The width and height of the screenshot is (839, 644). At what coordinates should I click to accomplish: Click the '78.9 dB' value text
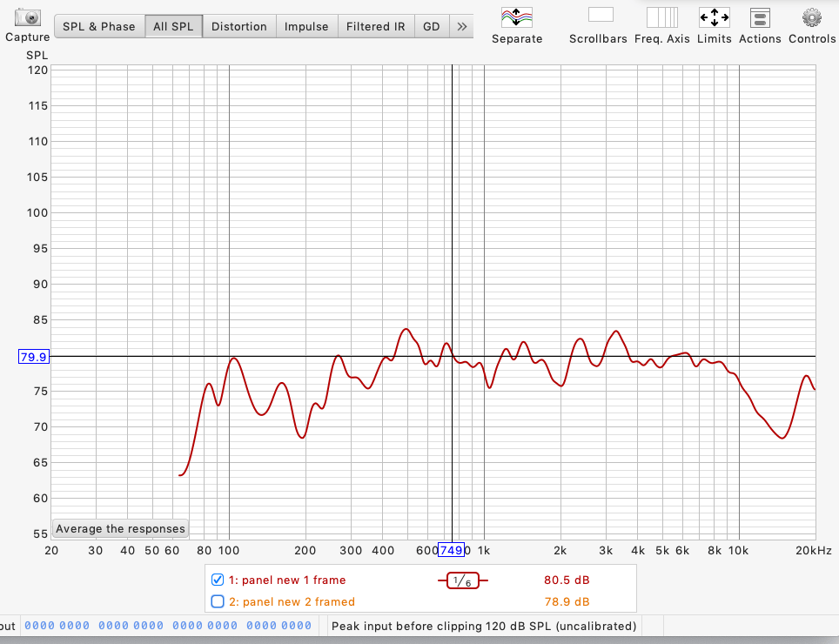[x=567, y=601]
